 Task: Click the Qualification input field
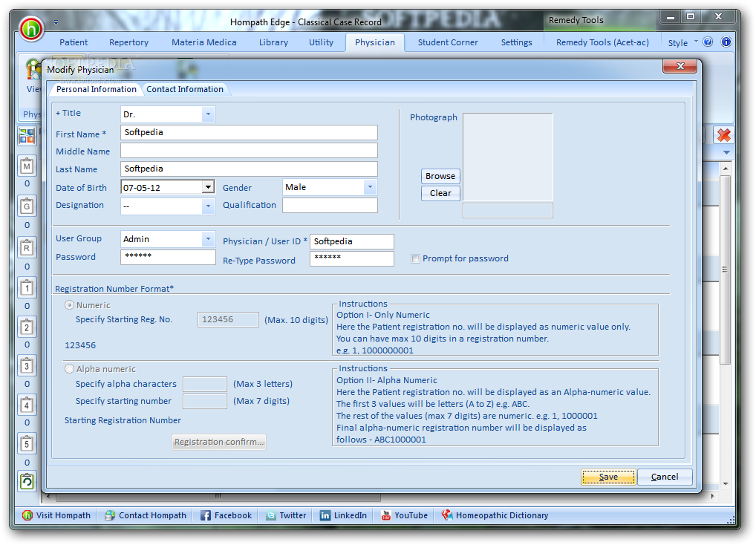pyautogui.click(x=330, y=205)
